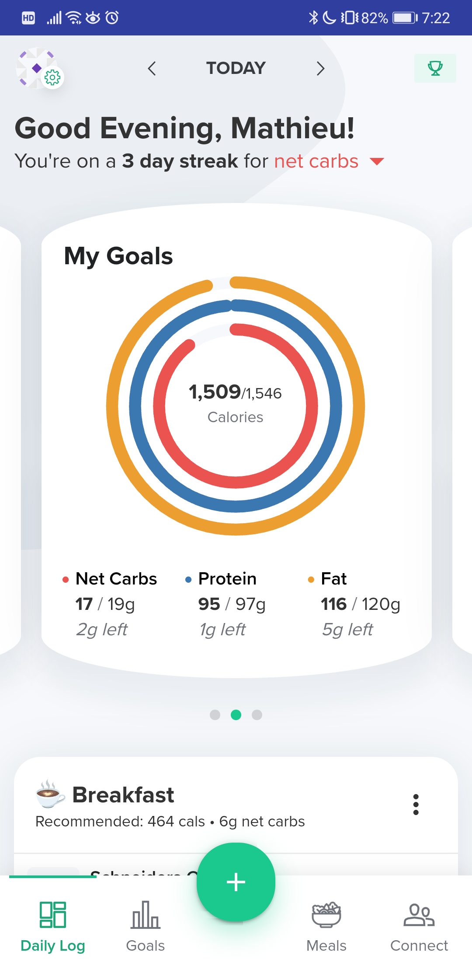Tap the calorie progress ring chart
The height and width of the screenshot is (980, 472).
(236, 406)
